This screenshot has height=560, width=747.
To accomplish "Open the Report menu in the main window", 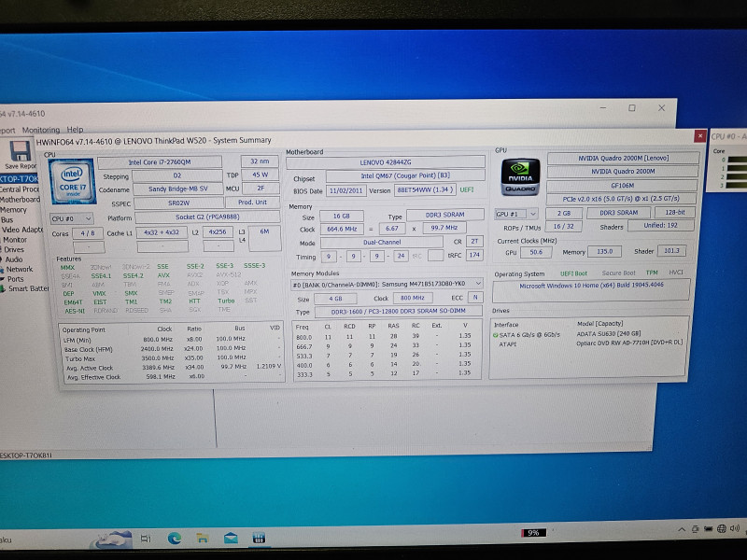I will click(x=7, y=130).
